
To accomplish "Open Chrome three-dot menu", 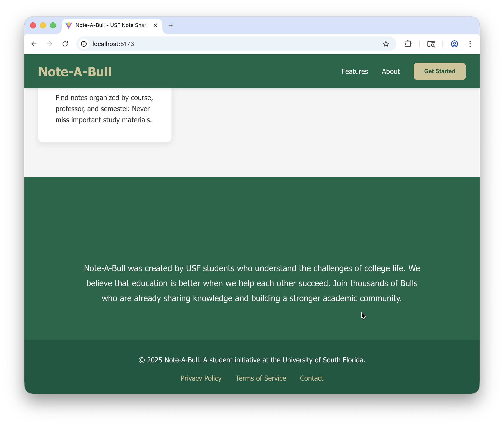I will tap(470, 44).
